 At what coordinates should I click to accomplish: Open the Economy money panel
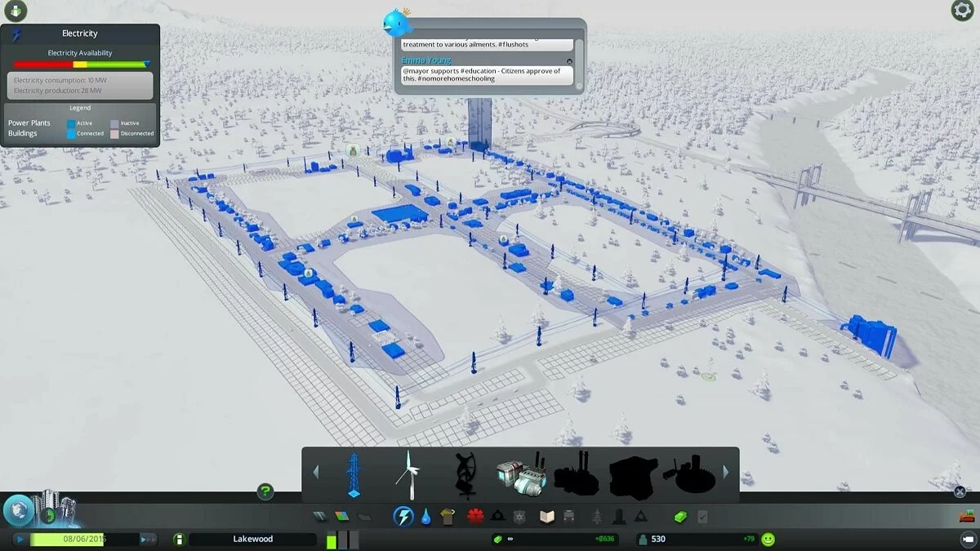[x=680, y=517]
